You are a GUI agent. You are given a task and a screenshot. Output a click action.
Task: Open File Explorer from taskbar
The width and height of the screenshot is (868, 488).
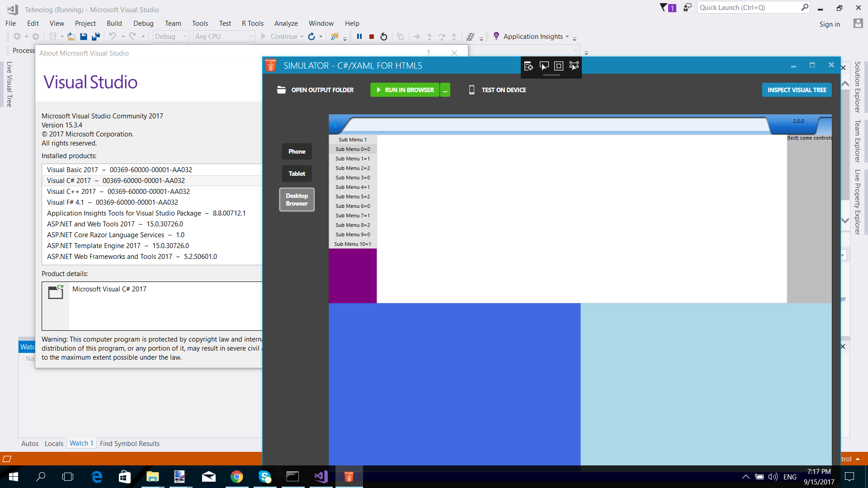pos(152,477)
